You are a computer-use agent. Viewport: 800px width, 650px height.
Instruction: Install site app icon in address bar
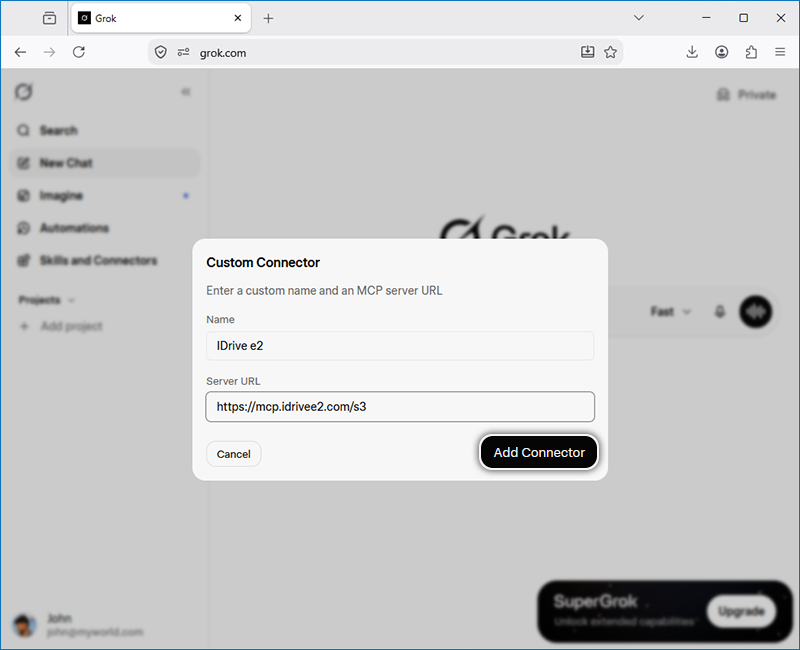tap(587, 52)
